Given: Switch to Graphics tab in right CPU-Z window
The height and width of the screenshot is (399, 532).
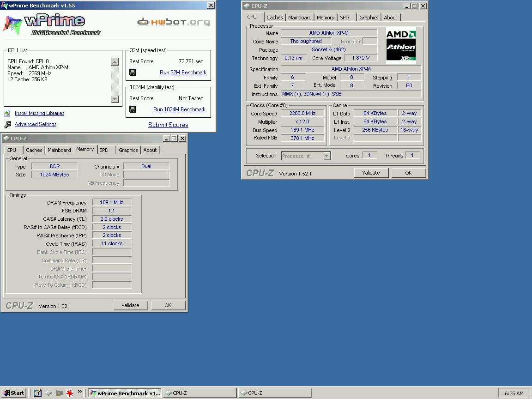Looking at the screenshot, I should (369, 17).
